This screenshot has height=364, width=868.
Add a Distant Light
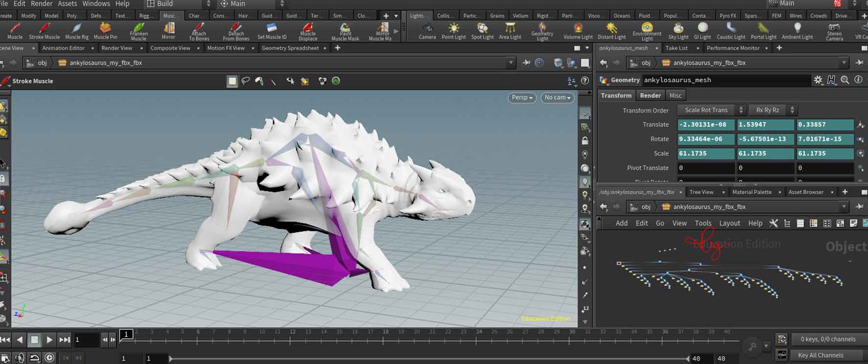[611, 31]
